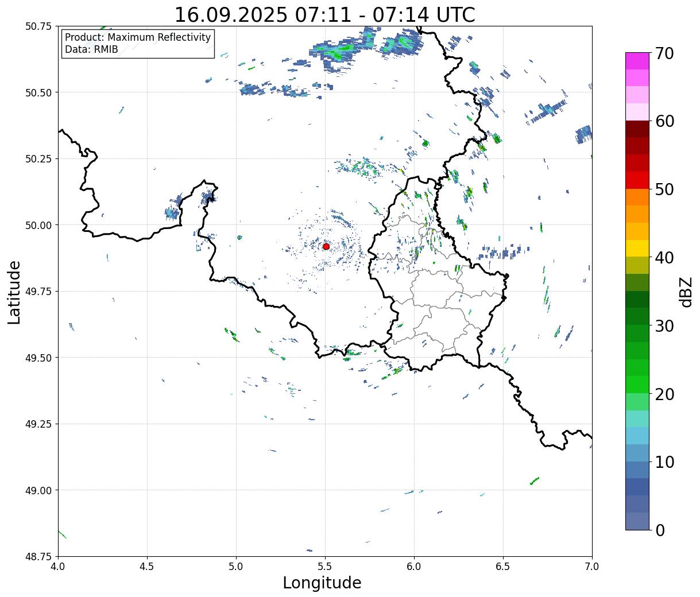Click the 0 tick on colorbar
The image size is (700, 597).
[x=659, y=530]
